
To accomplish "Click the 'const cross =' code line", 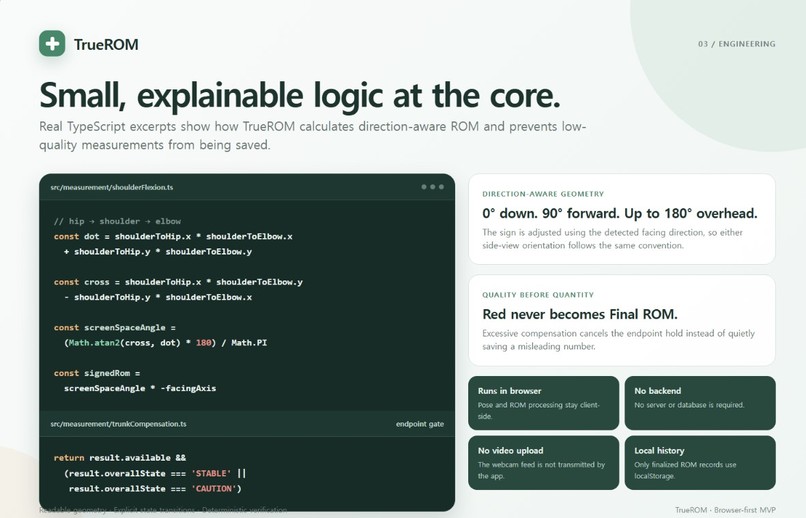I will click(x=178, y=282).
